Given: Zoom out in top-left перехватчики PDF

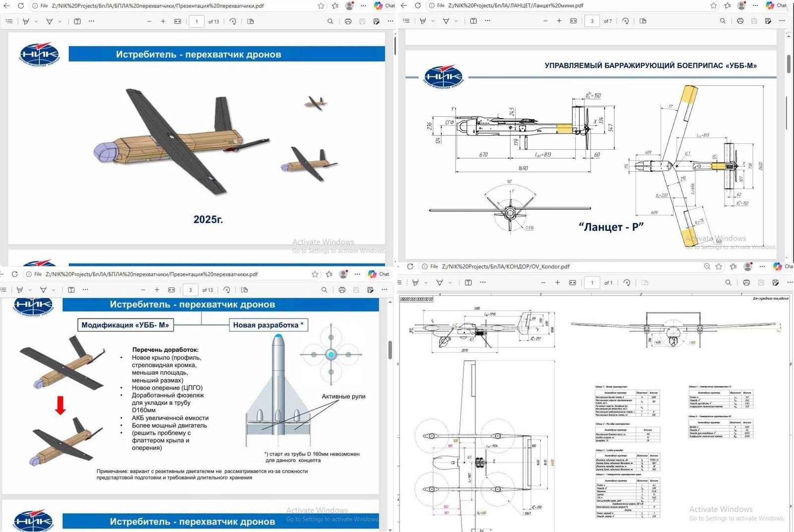Looking at the screenshot, I should [x=149, y=21].
